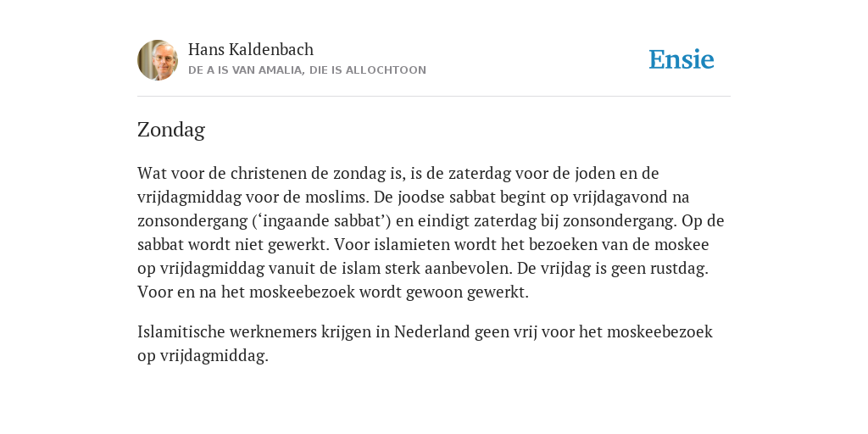Viewport: 868px width, 434px height.
Task: Click the paragraph starting 'Islamitische werknemers krijgen'
Action: [x=426, y=344]
